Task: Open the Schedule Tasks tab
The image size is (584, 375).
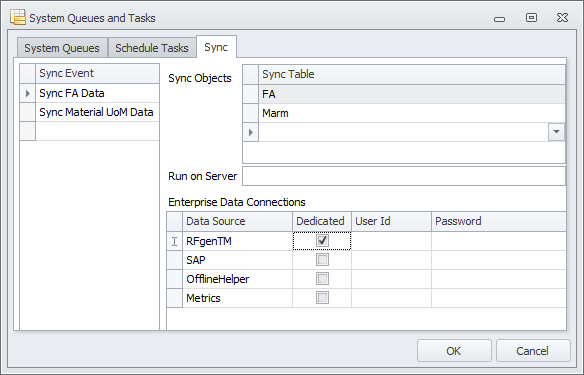Action: [152, 48]
